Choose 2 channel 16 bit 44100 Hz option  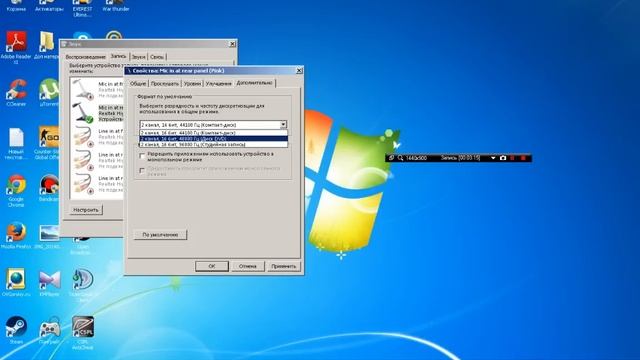click(x=213, y=133)
